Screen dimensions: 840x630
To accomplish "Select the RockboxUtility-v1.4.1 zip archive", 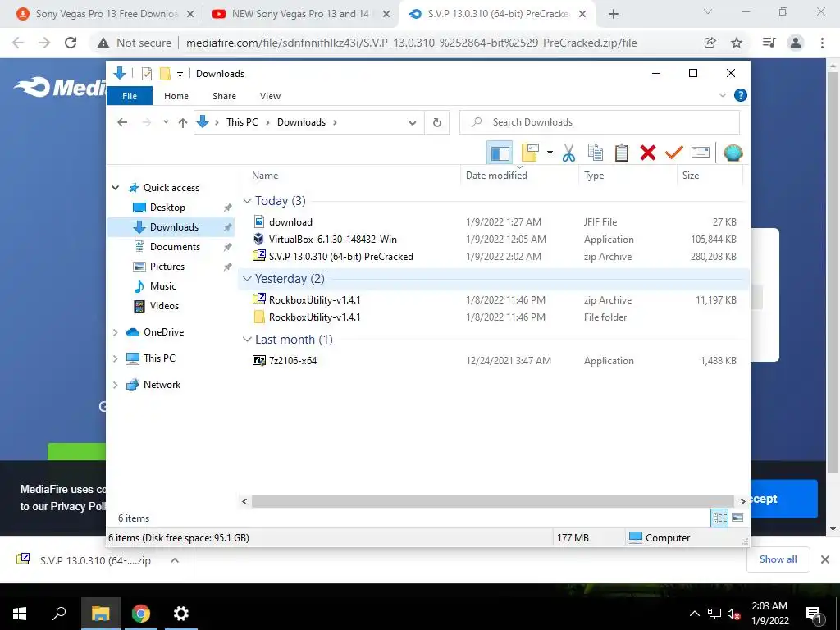I will pyautogui.click(x=314, y=300).
